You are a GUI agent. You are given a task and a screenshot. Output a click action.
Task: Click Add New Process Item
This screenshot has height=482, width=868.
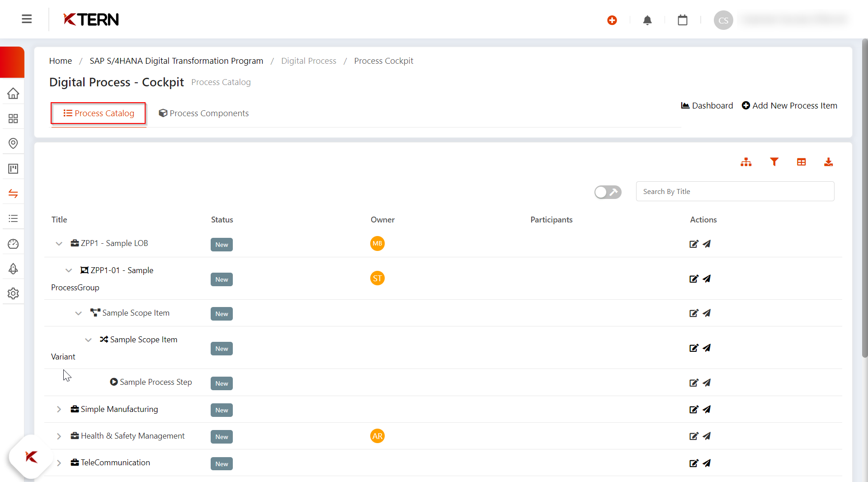789,106
